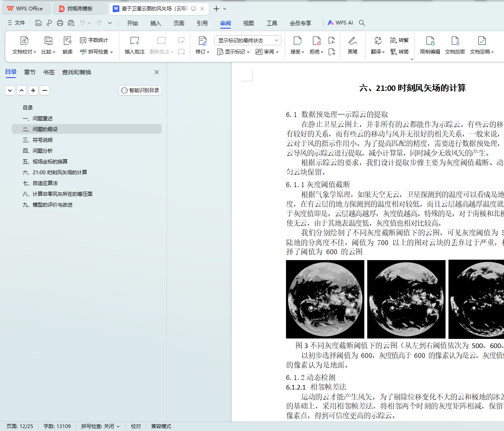Open 查找和替换 navigation tab
The image size is (504, 431).
click(77, 72)
